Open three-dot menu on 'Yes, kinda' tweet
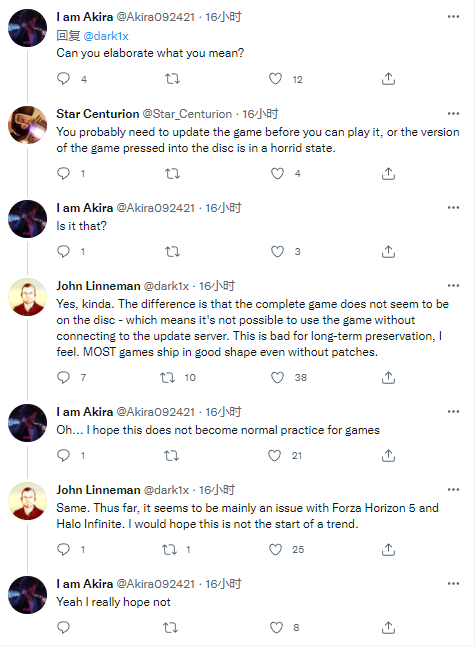 pyautogui.click(x=453, y=285)
